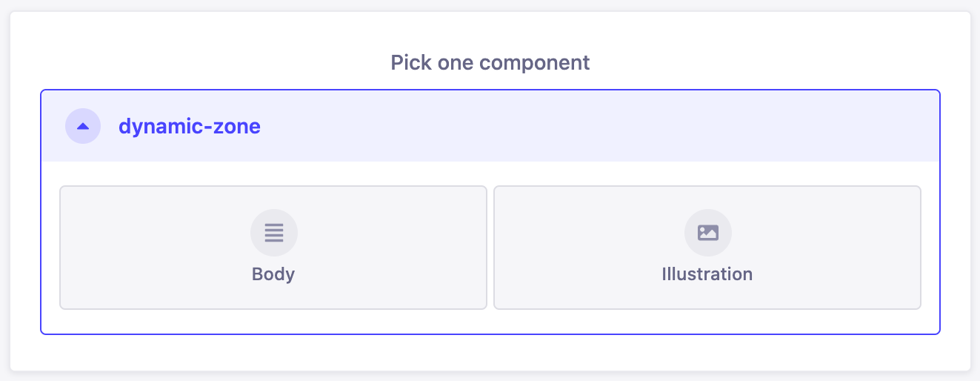Choose the Illustration component card
Screen dimensions: 980x381
coord(707,248)
